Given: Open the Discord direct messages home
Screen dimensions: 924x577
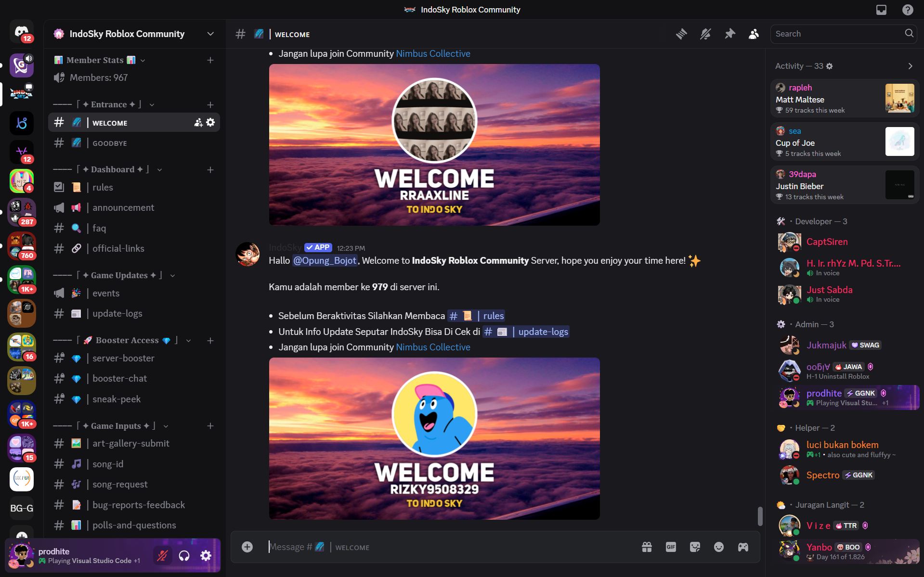Looking at the screenshot, I should (x=22, y=32).
